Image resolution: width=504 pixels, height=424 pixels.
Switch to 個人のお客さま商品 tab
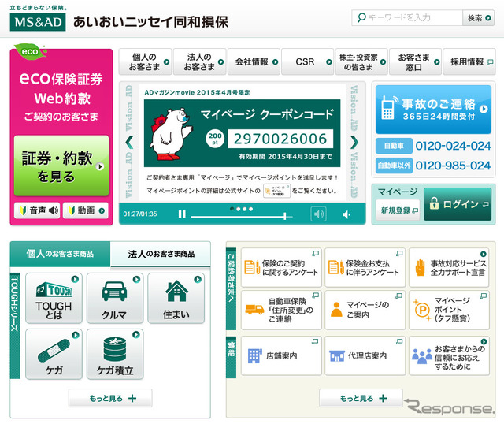tap(60, 254)
